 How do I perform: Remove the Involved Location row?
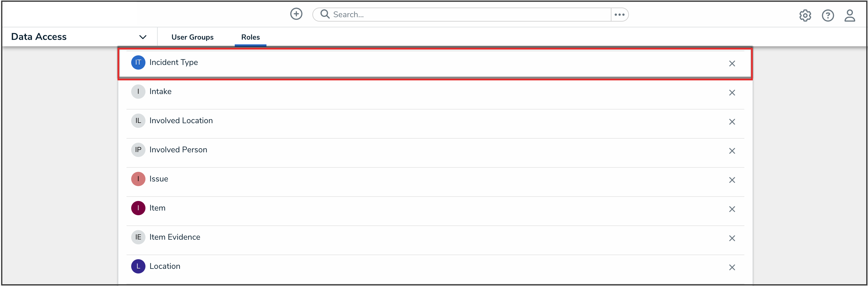(732, 122)
